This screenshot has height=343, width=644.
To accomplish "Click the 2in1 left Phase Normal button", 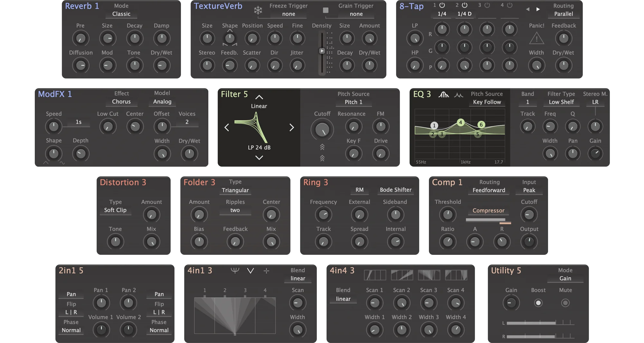I will point(71,330).
